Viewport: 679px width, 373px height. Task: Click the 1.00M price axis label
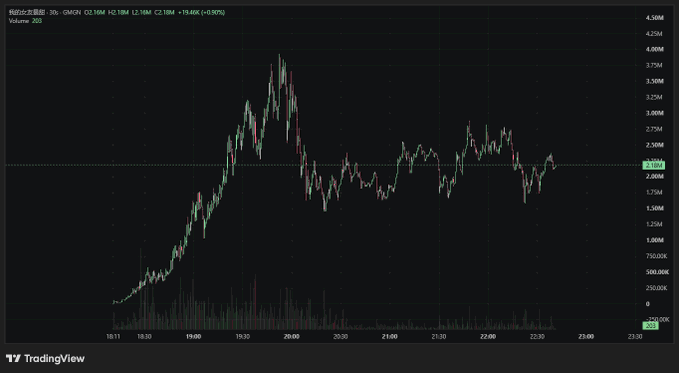(654, 240)
